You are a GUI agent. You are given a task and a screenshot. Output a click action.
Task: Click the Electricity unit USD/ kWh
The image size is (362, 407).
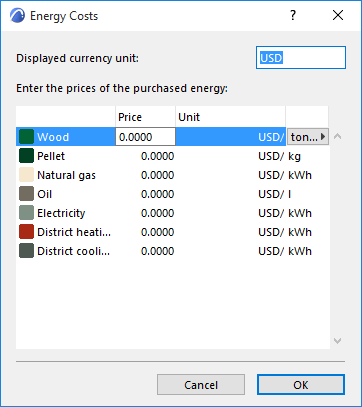[x=285, y=213]
